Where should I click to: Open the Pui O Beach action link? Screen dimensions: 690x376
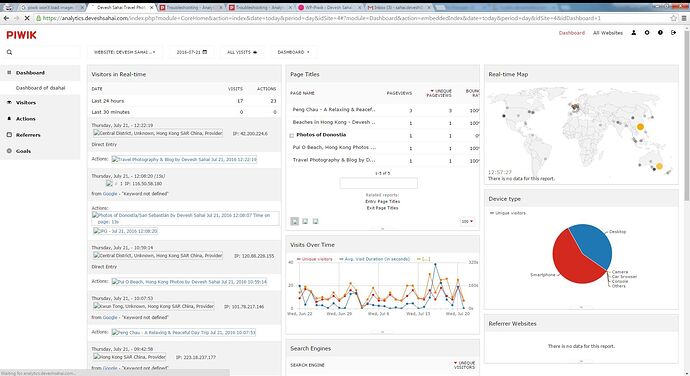(x=189, y=282)
